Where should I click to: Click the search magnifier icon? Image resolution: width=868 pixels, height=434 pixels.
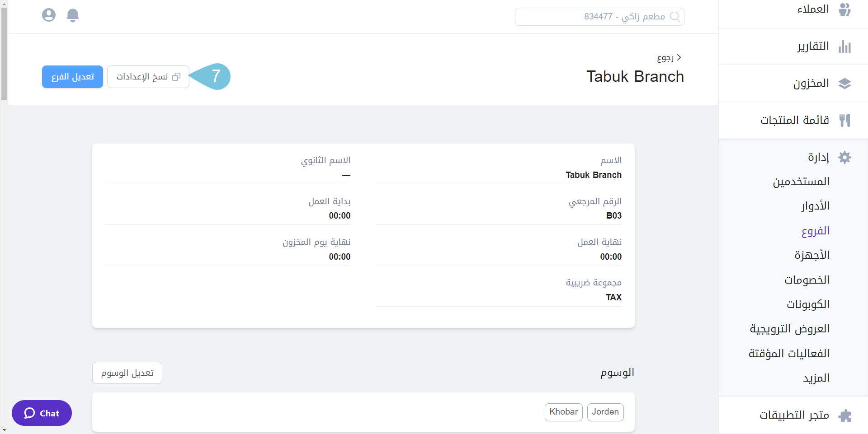(x=675, y=17)
